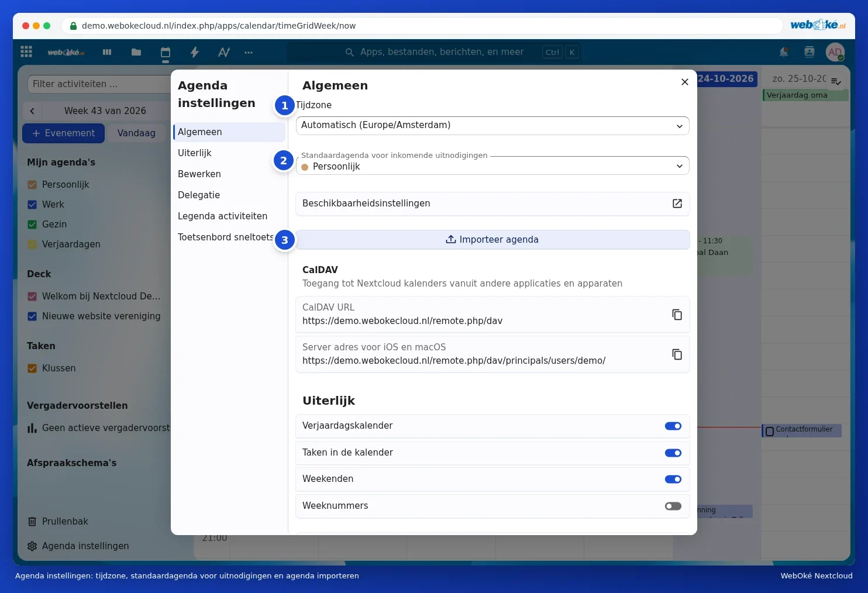The height and width of the screenshot is (593, 868).
Task: Open Agenda instellingen gear in sidebar
Action: click(78, 546)
